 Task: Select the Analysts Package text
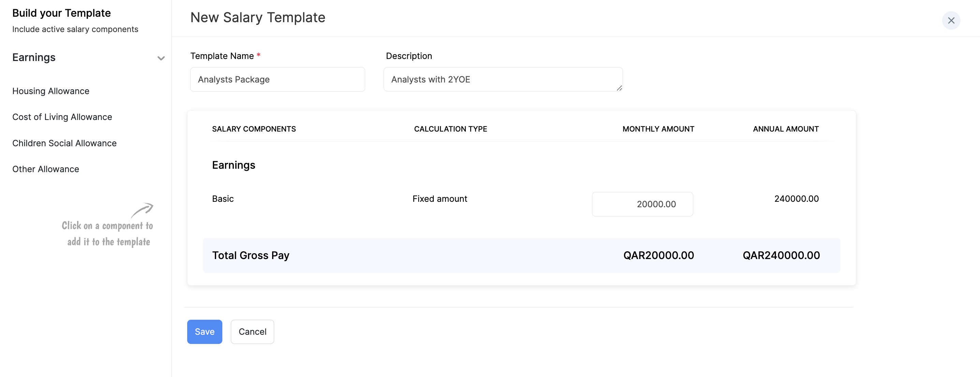pyautogui.click(x=233, y=79)
